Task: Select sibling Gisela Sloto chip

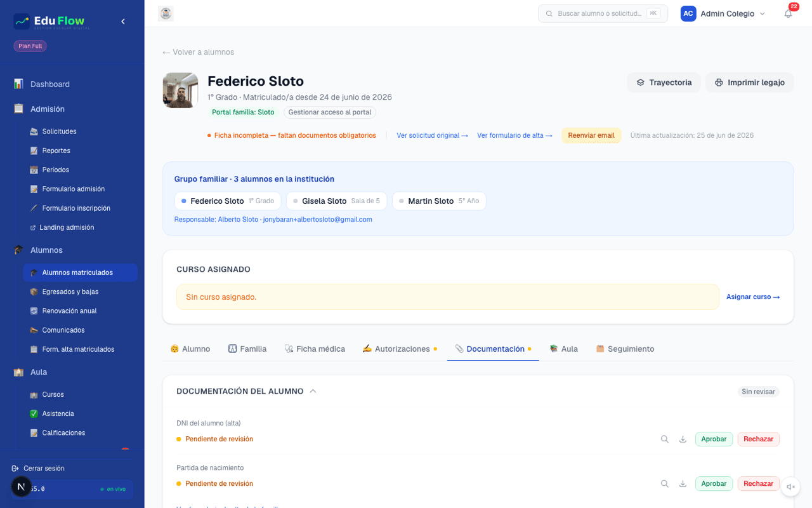Action: click(336, 201)
